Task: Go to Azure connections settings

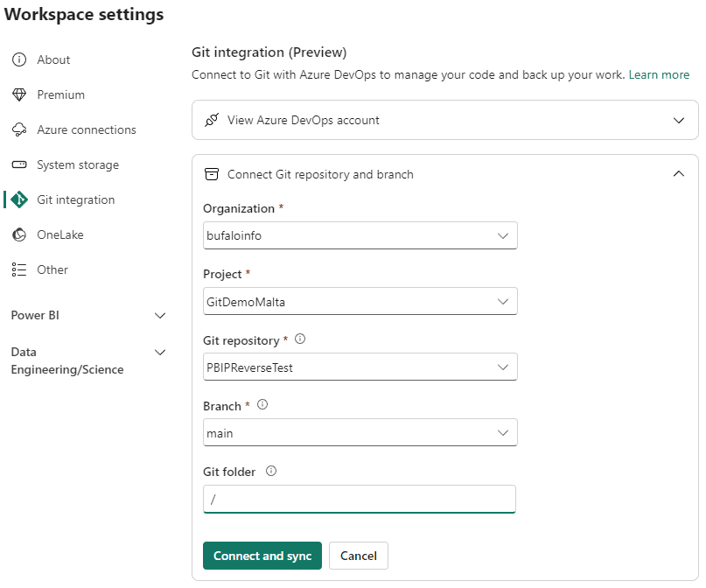Action: coord(87,129)
